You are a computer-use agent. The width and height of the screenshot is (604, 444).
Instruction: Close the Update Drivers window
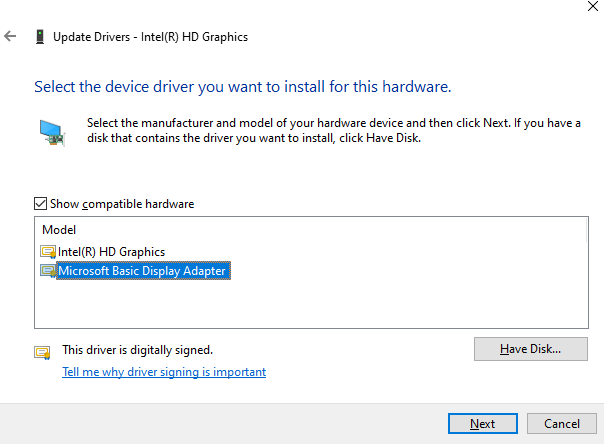593,6
